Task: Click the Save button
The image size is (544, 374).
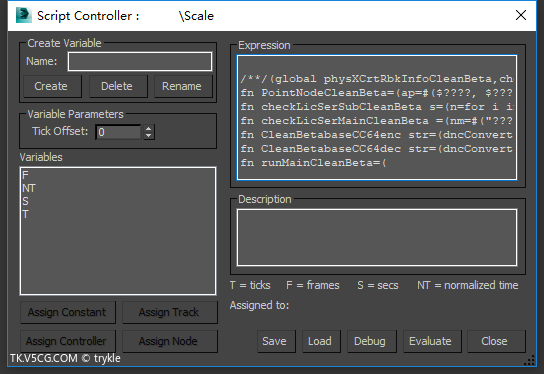Action: pos(276,341)
